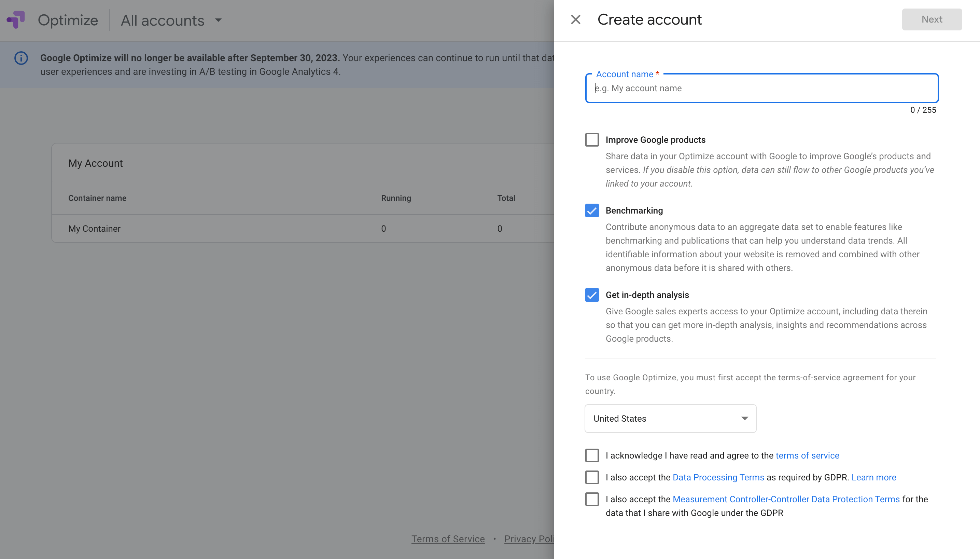Open Measurement Controller-Controller Data Protection Terms link
This screenshot has height=559, width=980.
tap(786, 499)
